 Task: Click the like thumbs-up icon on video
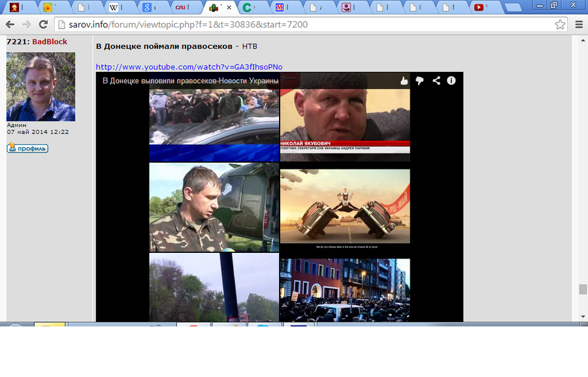[404, 81]
